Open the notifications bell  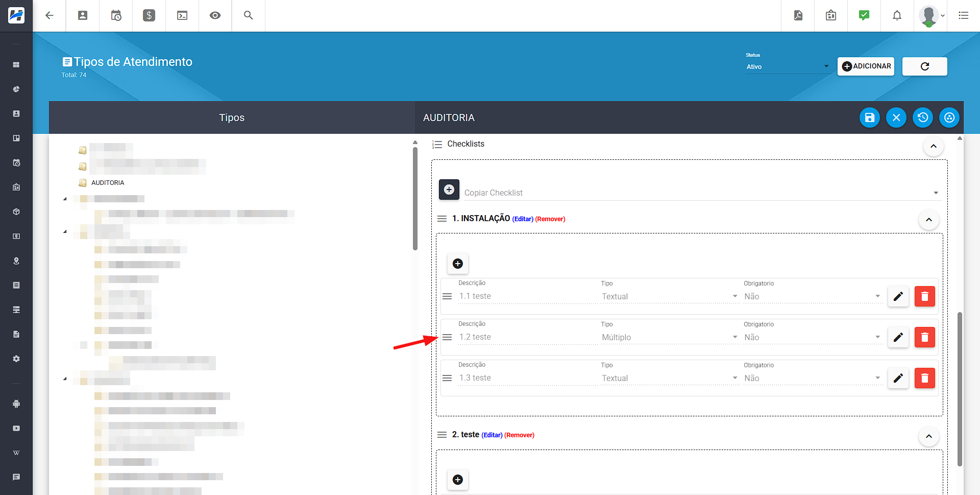pyautogui.click(x=897, y=15)
